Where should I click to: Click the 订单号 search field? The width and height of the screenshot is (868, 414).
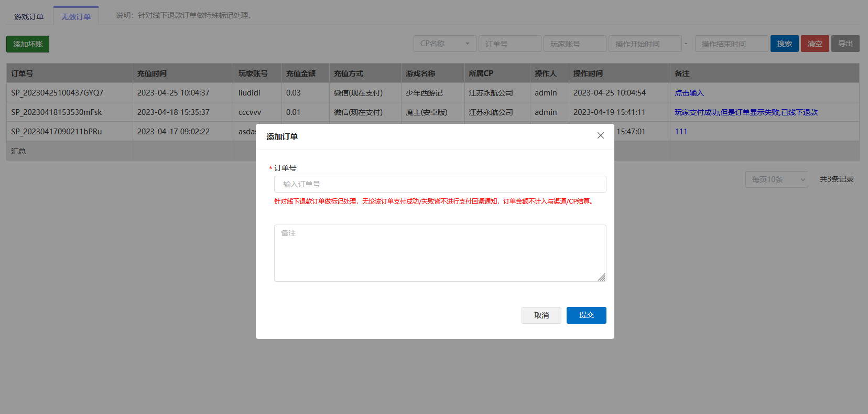pyautogui.click(x=510, y=44)
